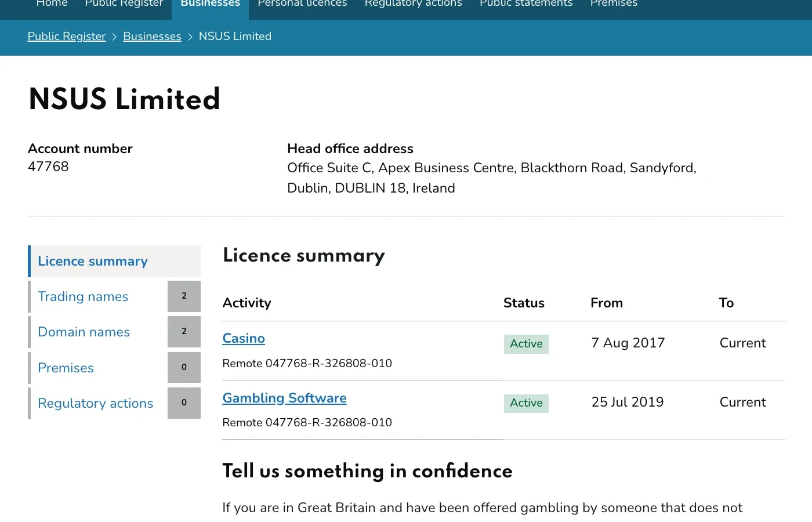Open the Gambling Software activity link

click(x=284, y=398)
